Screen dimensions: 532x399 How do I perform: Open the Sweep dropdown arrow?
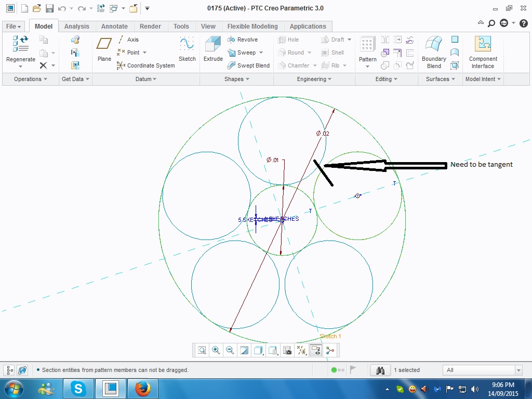[261, 52]
